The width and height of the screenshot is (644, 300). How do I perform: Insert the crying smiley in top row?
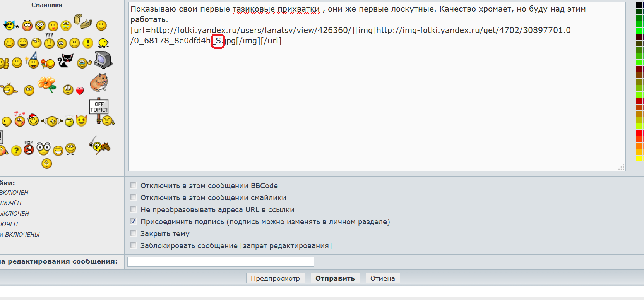[x=66, y=26]
